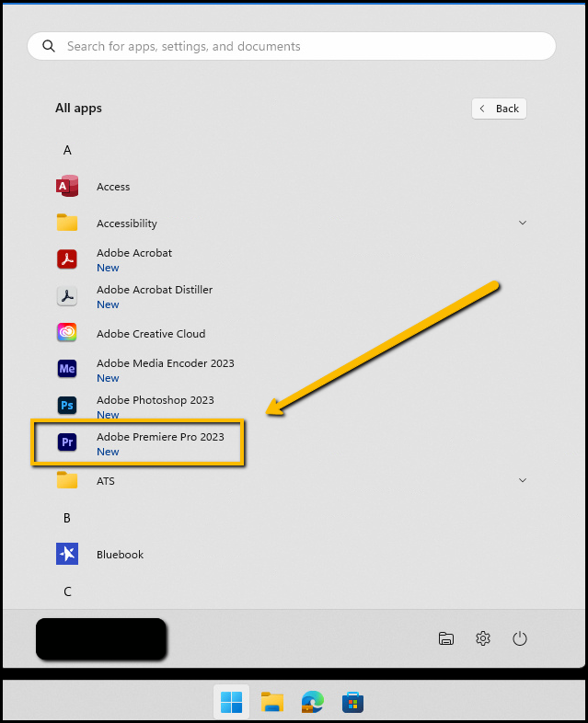Click the Adobe Premiere Pro 2023 label
Viewport: 588px width, 723px height.
click(160, 437)
